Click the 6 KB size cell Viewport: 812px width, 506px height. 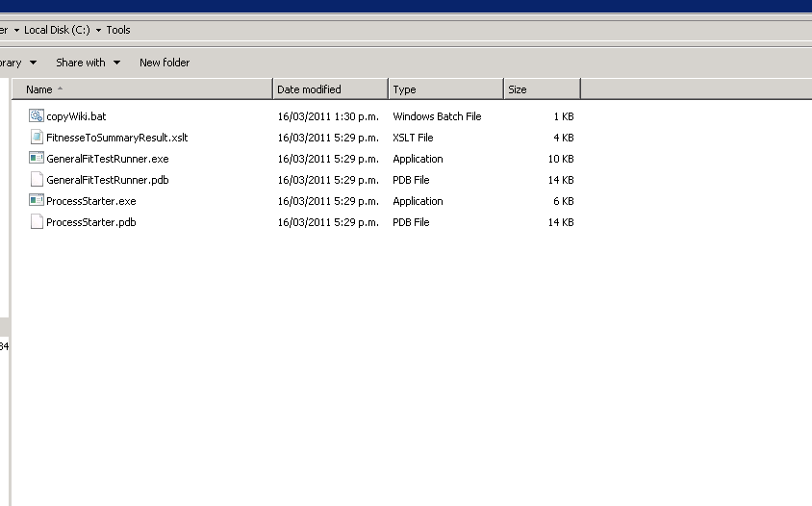(x=564, y=201)
